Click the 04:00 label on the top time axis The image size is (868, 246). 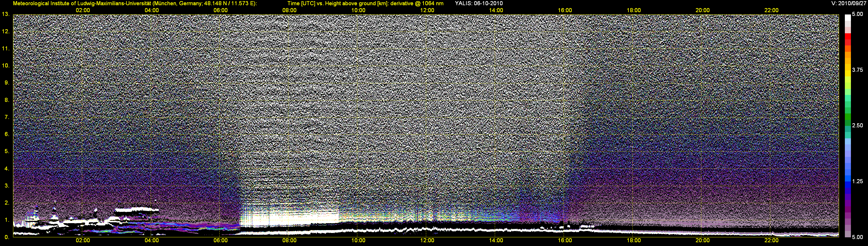coord(152,10)
